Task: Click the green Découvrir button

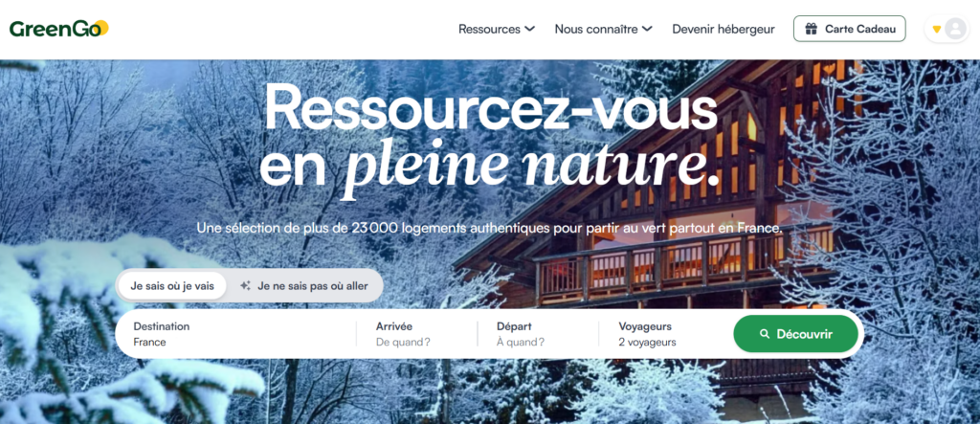Action: (795, 334)
